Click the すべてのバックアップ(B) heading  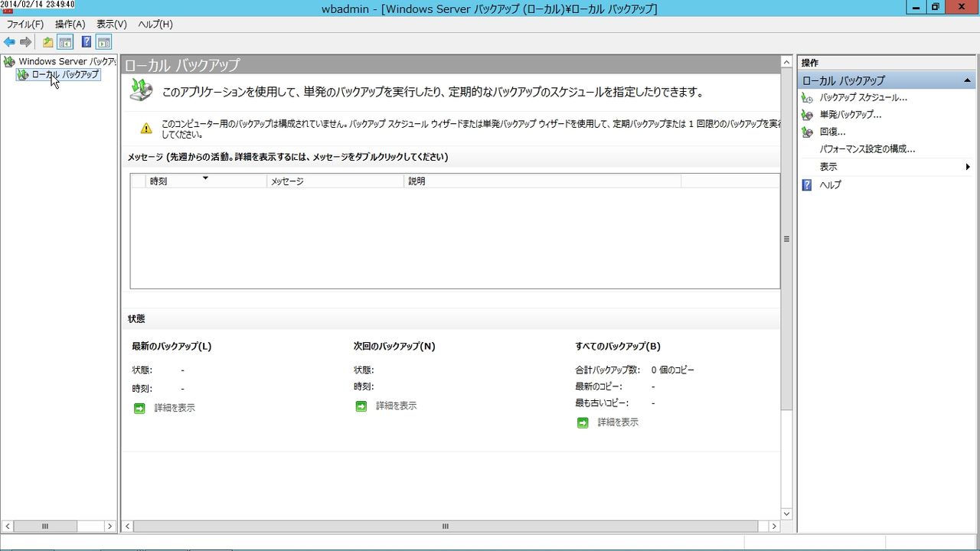(618, 346)
